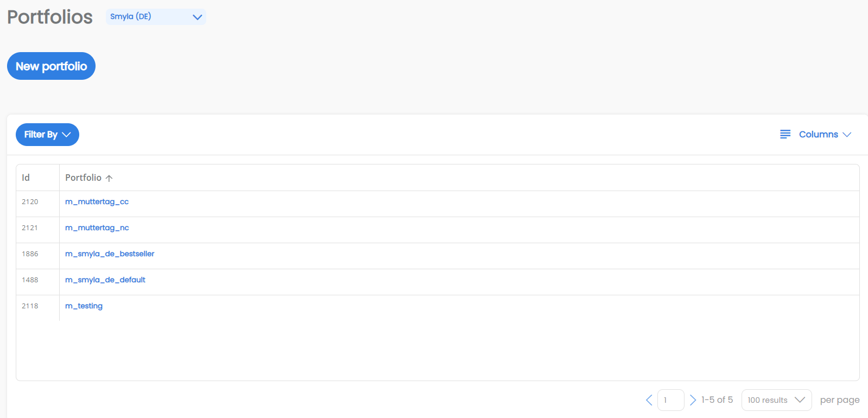868x418 pixels.
Task: Open the m_muttertag_cc portfolio
Action: [97, 201]
